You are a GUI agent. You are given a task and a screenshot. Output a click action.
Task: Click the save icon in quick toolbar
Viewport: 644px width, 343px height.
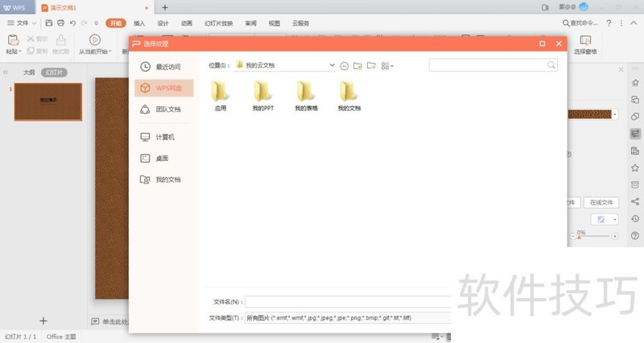(x=49, y=23)
